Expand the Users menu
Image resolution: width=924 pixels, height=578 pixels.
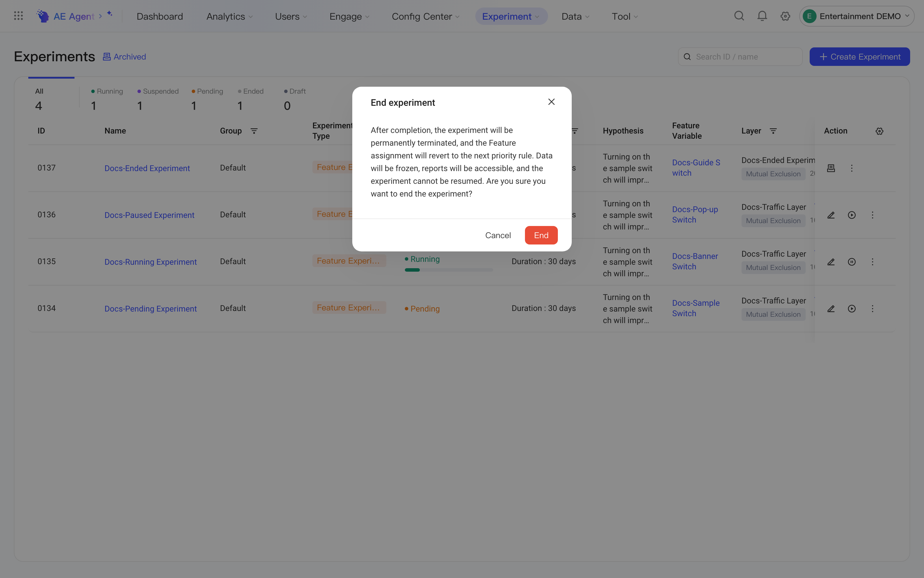click(x=291, y=16)
